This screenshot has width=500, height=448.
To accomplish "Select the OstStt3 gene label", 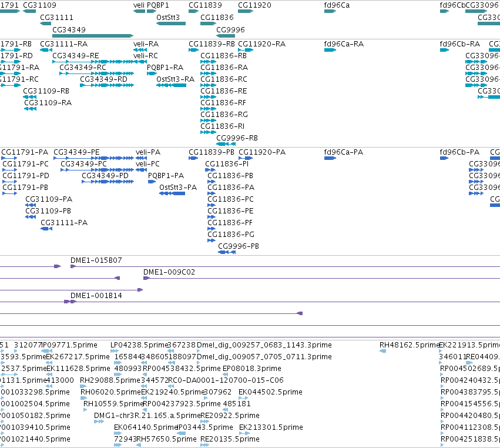I will point(168,18).
